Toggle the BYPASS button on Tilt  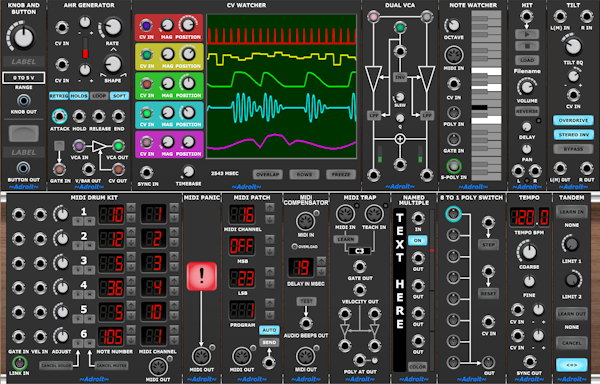point(573,149)
